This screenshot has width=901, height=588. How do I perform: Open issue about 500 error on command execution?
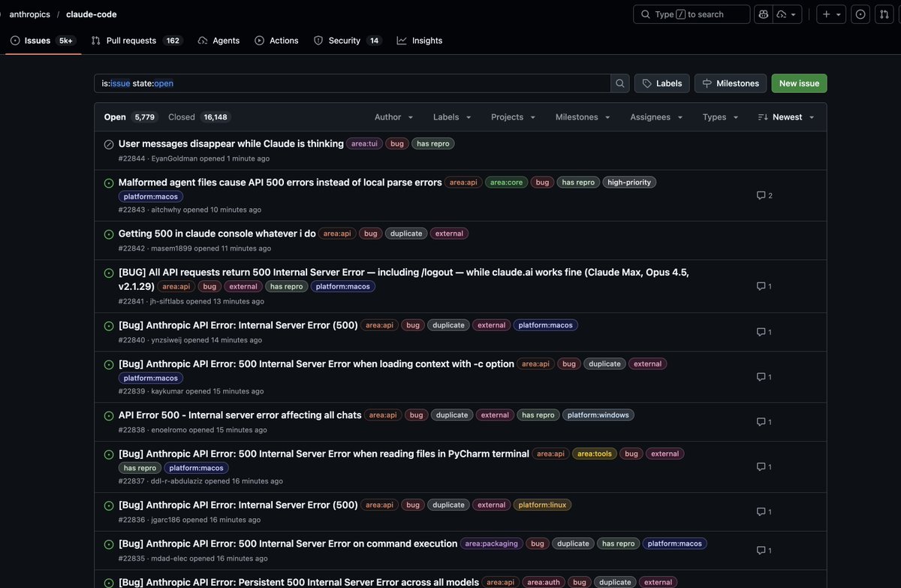(x=288, y=544)
